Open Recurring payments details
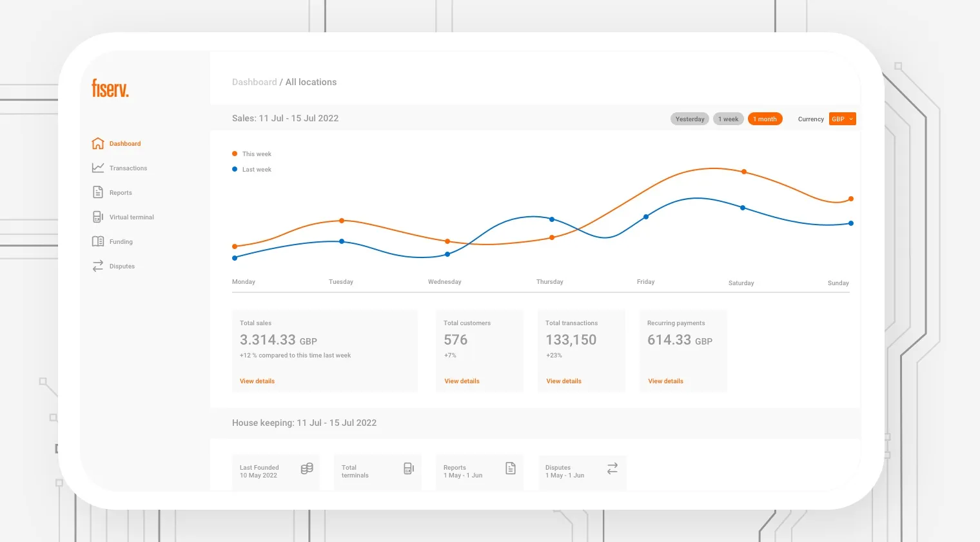980x542 pixels. [x=665, y=381]
